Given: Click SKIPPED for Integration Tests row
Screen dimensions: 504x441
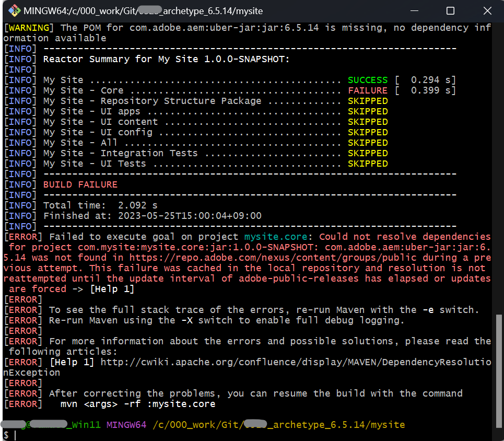Looking at the screenshot, I should tap(368, 153).
